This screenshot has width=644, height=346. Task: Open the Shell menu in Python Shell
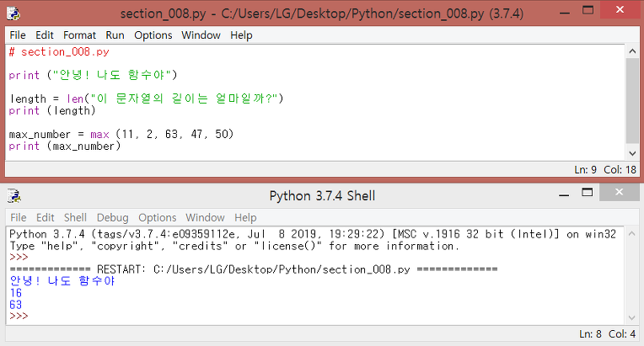pyautogui.click(x=75, y=217)
